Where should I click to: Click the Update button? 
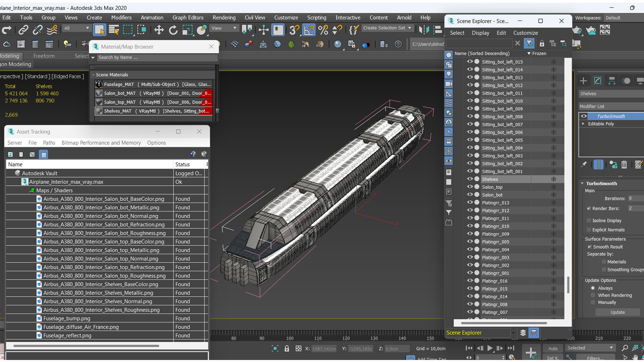(618, 312)
